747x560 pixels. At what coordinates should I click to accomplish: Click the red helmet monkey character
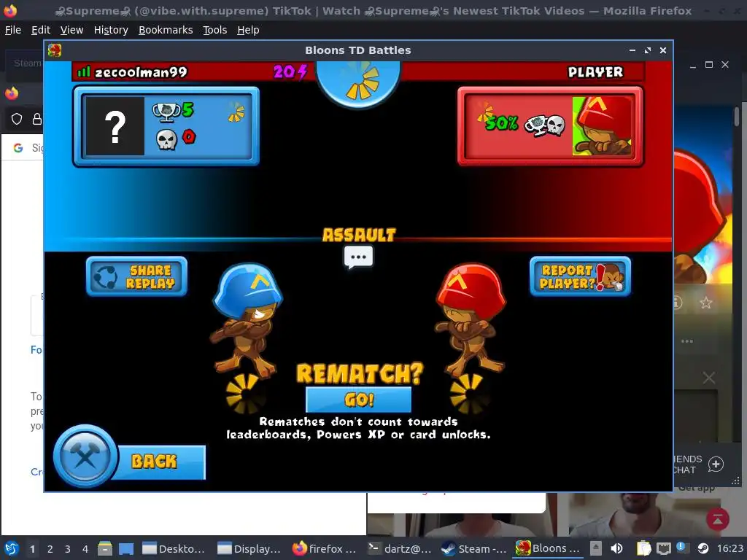(471, 320)
